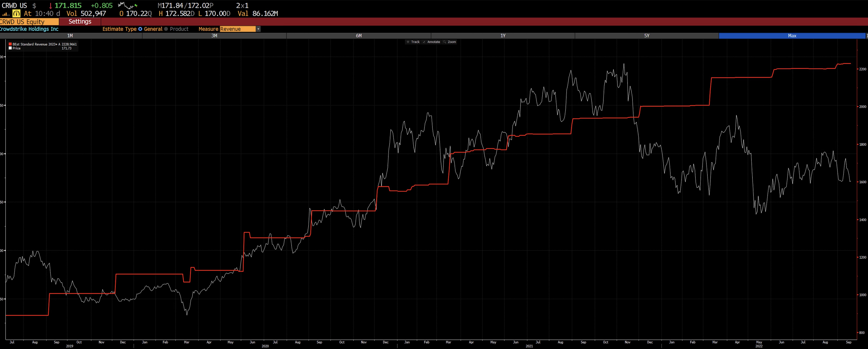Click the white Price legend swatch

[x=10, y=48]
